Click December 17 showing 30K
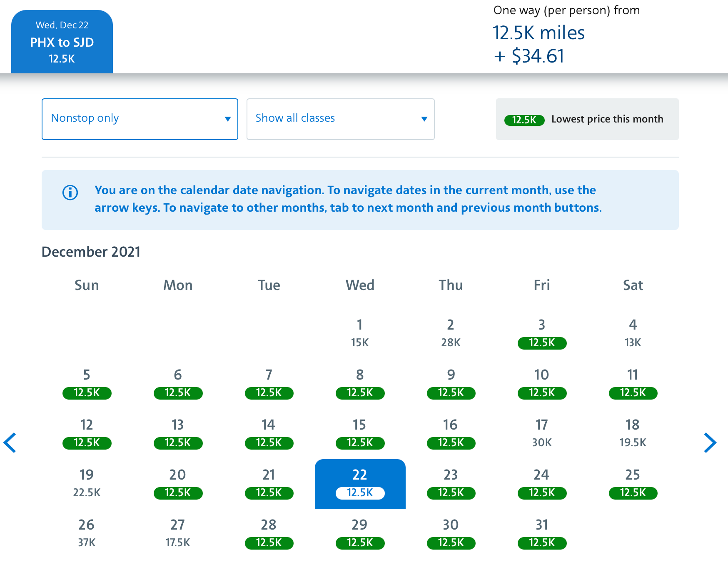This screenshot has height=565, width=728. coord(542,433)
